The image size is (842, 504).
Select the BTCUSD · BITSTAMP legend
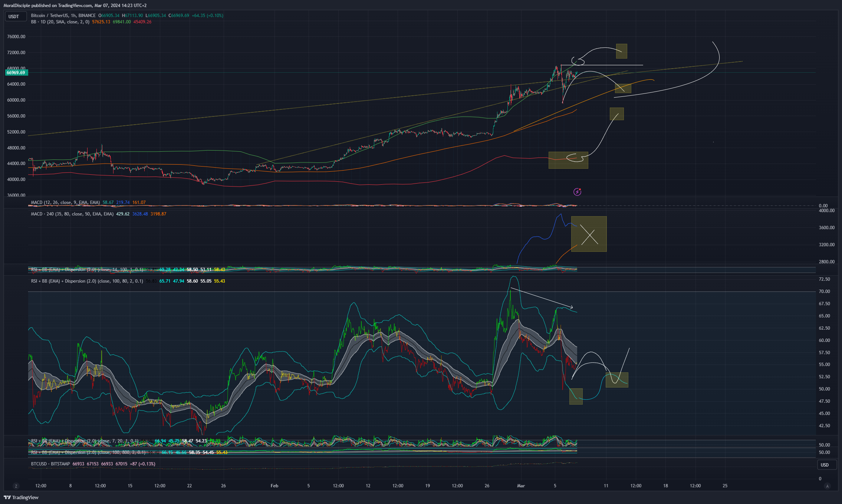(50, 464)
